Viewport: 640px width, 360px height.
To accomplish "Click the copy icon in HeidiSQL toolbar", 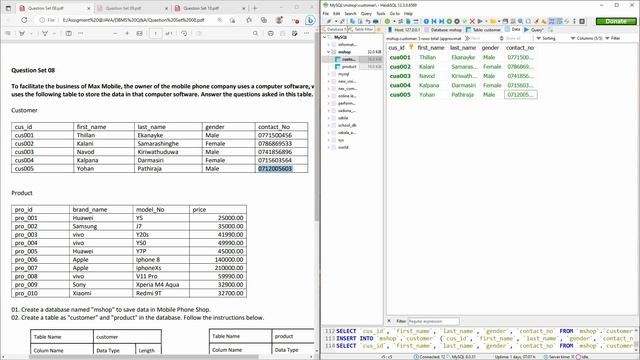I will pos(353,21).
